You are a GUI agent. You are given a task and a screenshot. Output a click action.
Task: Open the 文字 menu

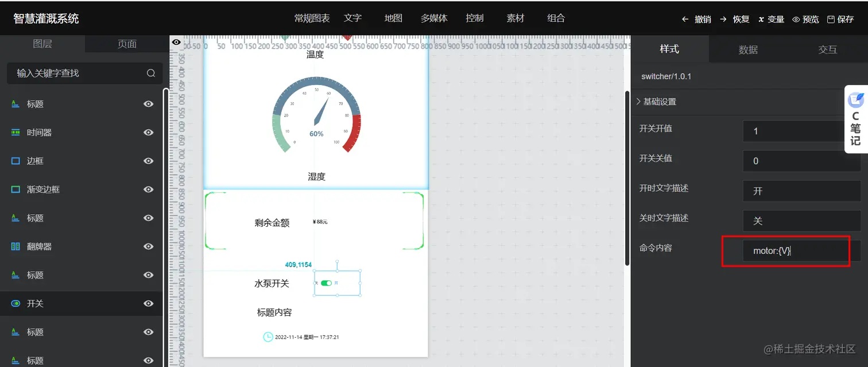[353, 18]
